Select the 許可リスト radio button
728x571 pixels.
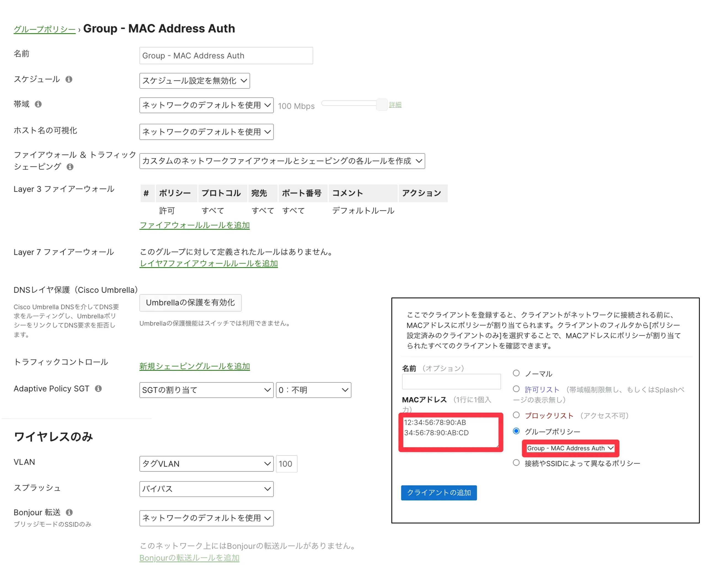516,389
